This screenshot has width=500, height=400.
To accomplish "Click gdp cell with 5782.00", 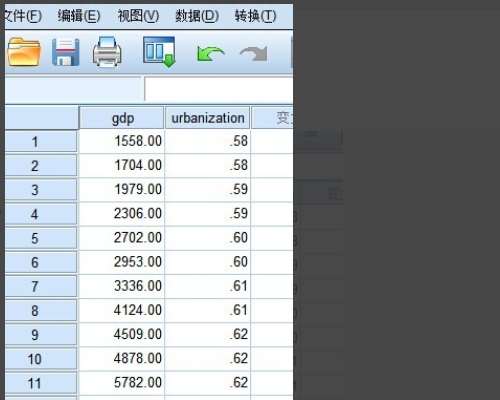I will click(x=122, y=383).
